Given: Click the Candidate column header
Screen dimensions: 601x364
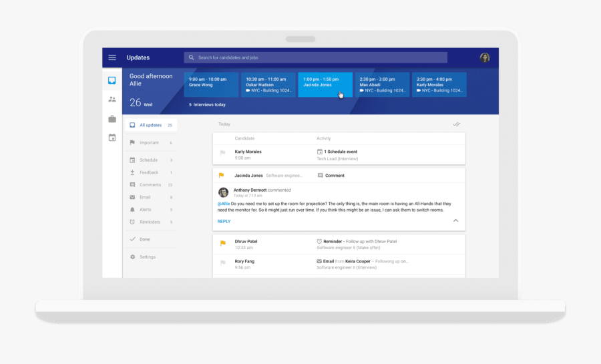Looking at the screenshot, I should pos(244,138).
